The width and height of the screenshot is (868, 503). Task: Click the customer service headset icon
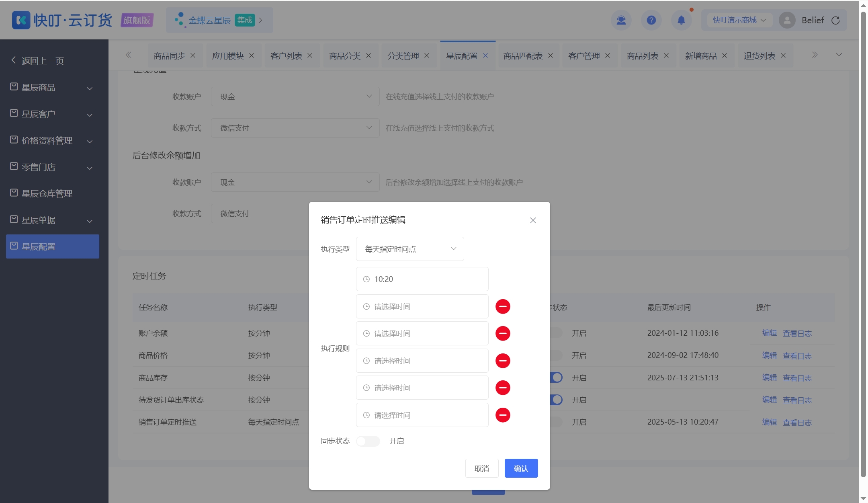pos(621,20)
